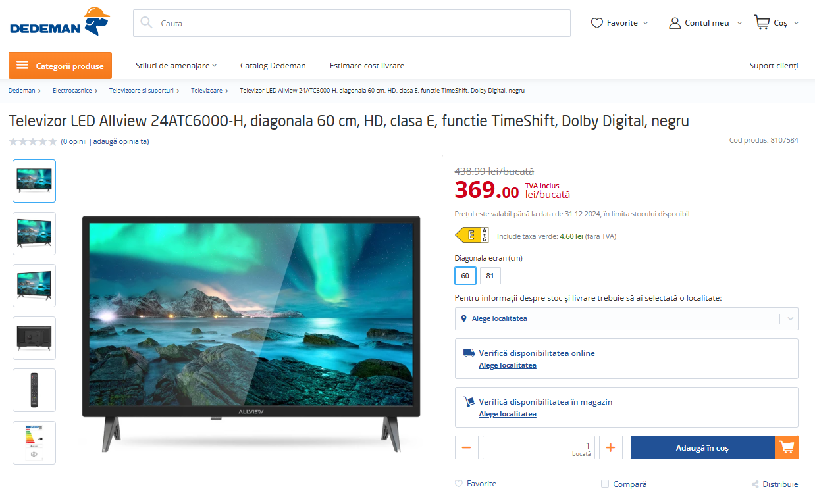Open the shopping cart icon in header
The image size is (815, 504).
tap(762, 22)
